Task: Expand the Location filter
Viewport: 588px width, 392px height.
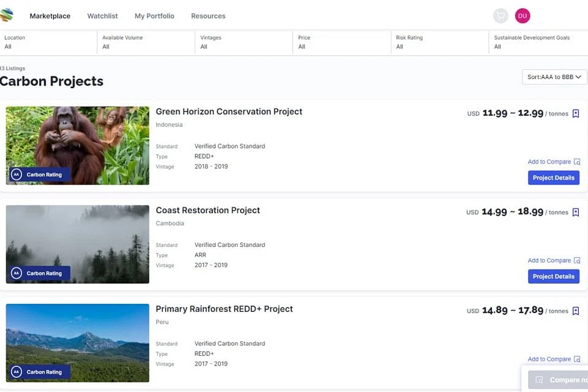Action: (x=48, y=42)
